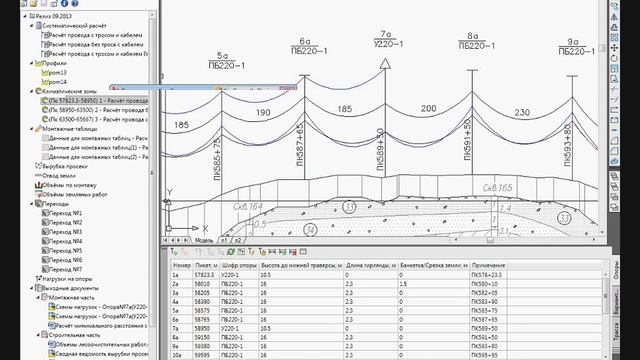This screenshot has width=640, height=360.
Task: Open profile prom14 in tree
Action: [x=54, y=82]
